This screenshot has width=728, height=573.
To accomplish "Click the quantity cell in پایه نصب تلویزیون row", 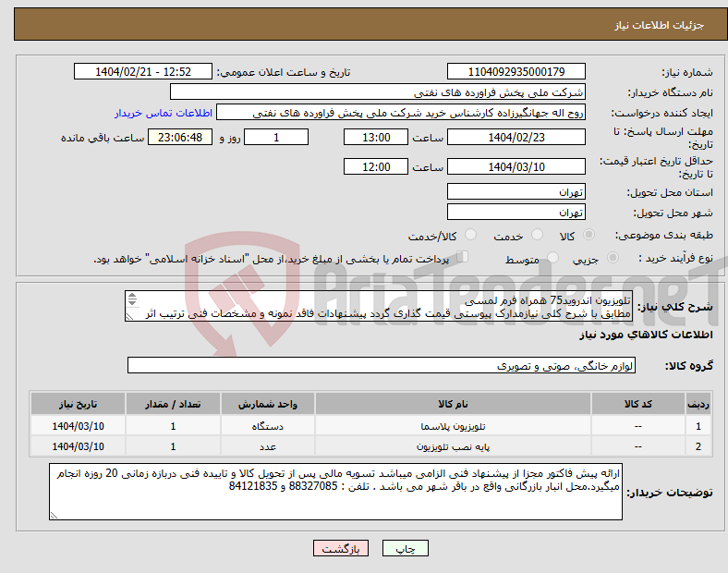I will [173, 446].
